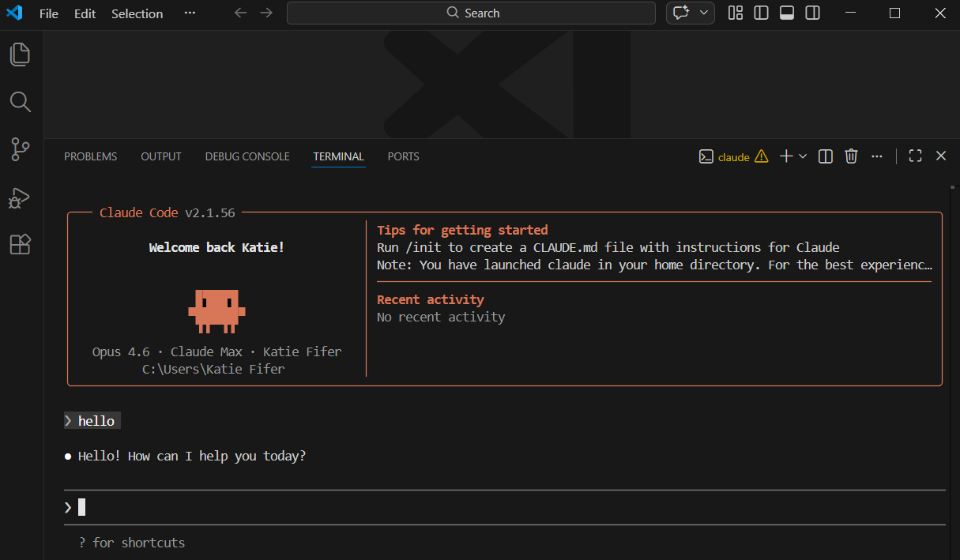Open the Search view in activity bar
This screenshot has width=960, height=560.
coord(20,101)
